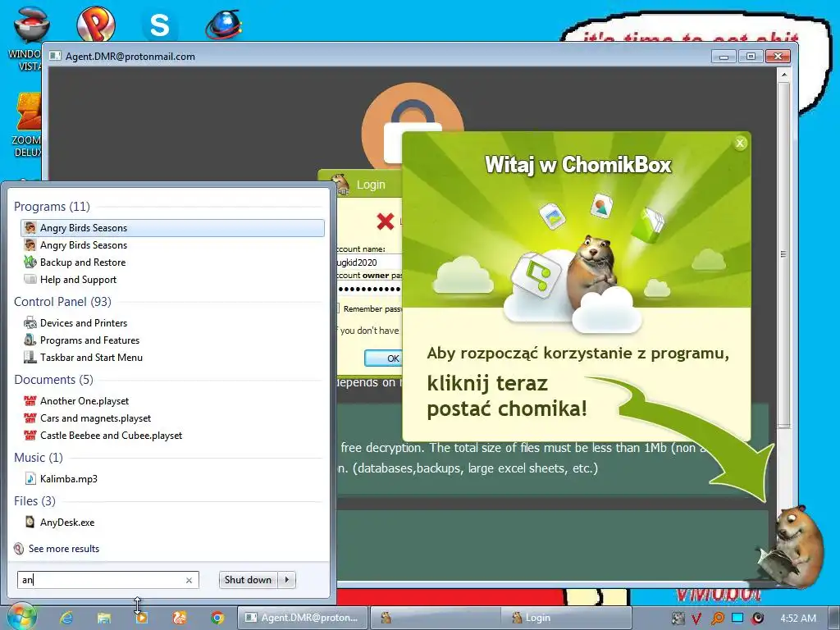Image resolution: width=840 pixels, height=630 pixels.
Task: Minimize the Agent.DMR@protonmail.com window
Action: (x=724, y=57)
